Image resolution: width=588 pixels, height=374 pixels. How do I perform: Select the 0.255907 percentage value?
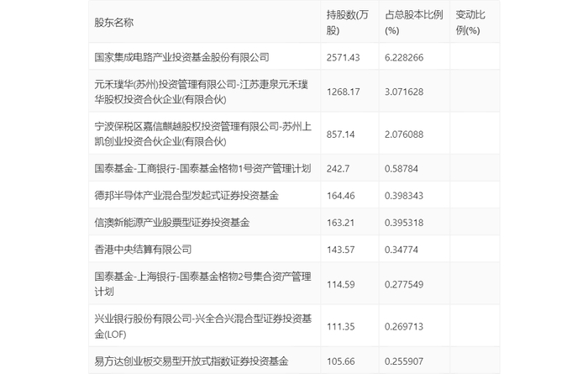[x=404, y=361]
